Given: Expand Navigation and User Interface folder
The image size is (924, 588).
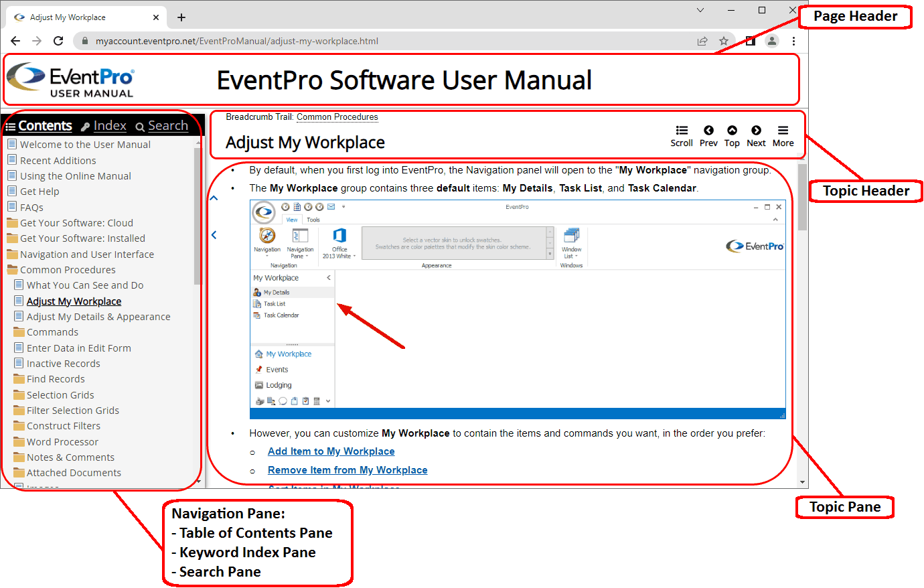Looking at the screenshot, I should pos(80,254).
